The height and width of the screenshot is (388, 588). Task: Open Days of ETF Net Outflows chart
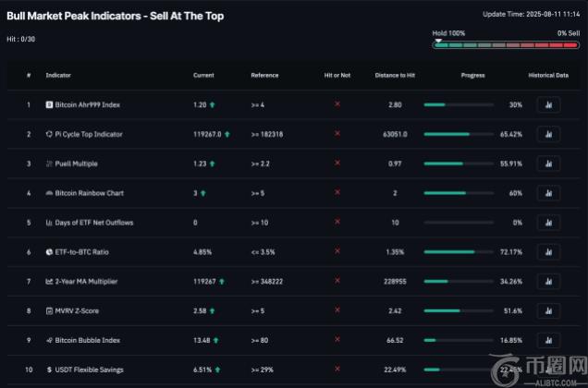pos(548,223)
